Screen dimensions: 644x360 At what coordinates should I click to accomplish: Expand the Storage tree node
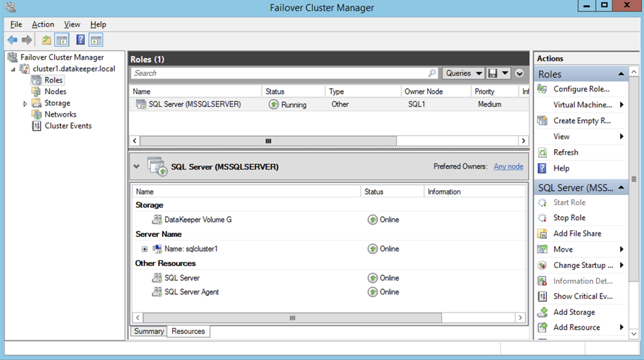[25, 103]
